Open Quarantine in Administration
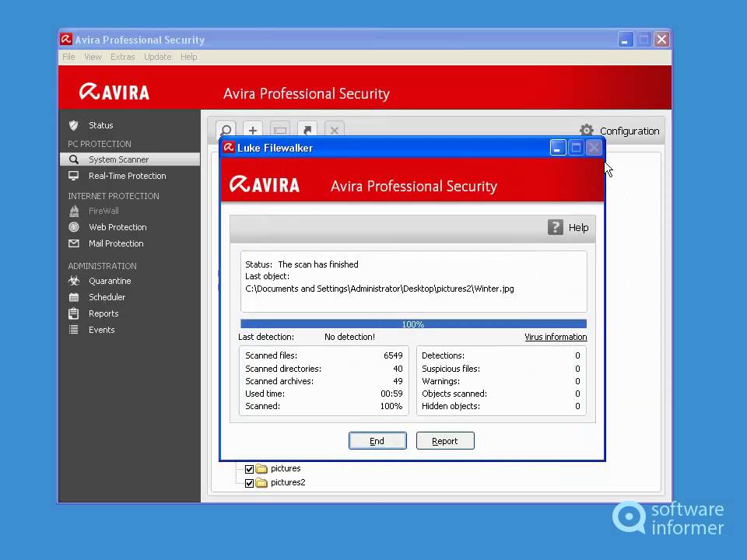747x560 pixels. [x=110, y=281]
